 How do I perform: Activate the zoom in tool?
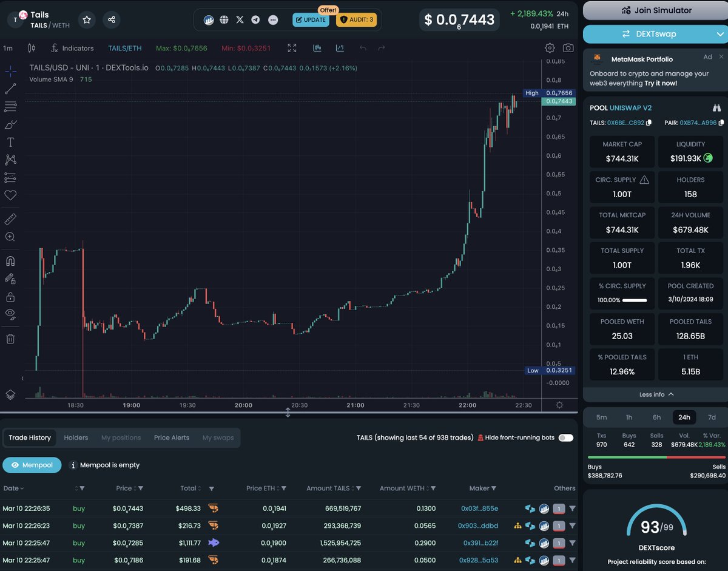10,237
